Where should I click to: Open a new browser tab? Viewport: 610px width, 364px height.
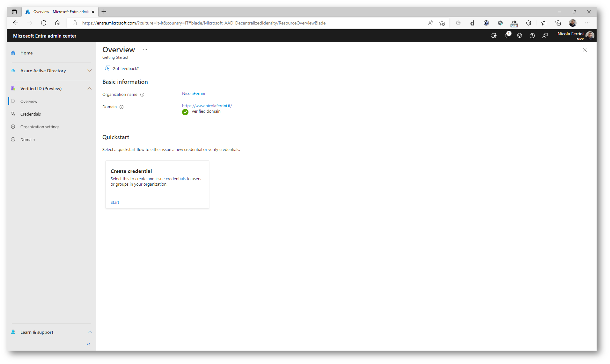(x=104, y=12)
